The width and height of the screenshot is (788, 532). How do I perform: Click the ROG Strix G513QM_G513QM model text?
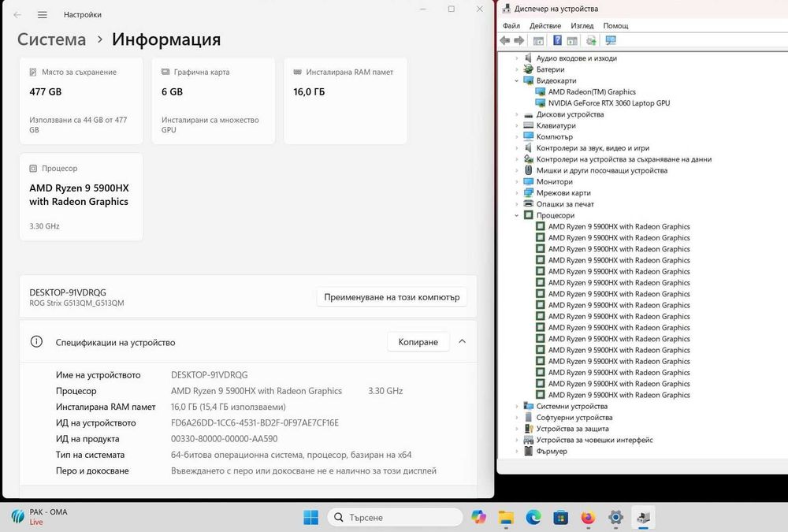[x=76, y=303]
